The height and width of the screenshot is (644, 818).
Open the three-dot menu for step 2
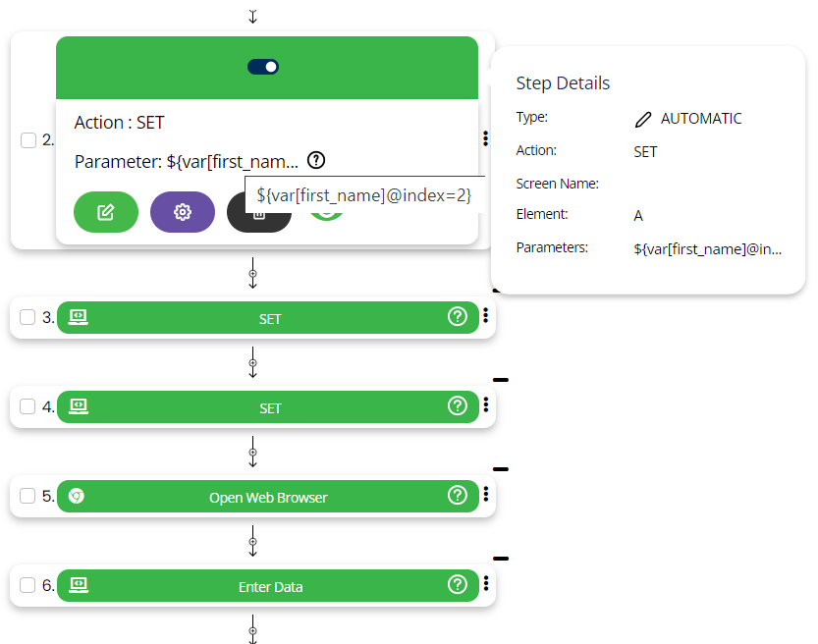(x=485, y=139)
